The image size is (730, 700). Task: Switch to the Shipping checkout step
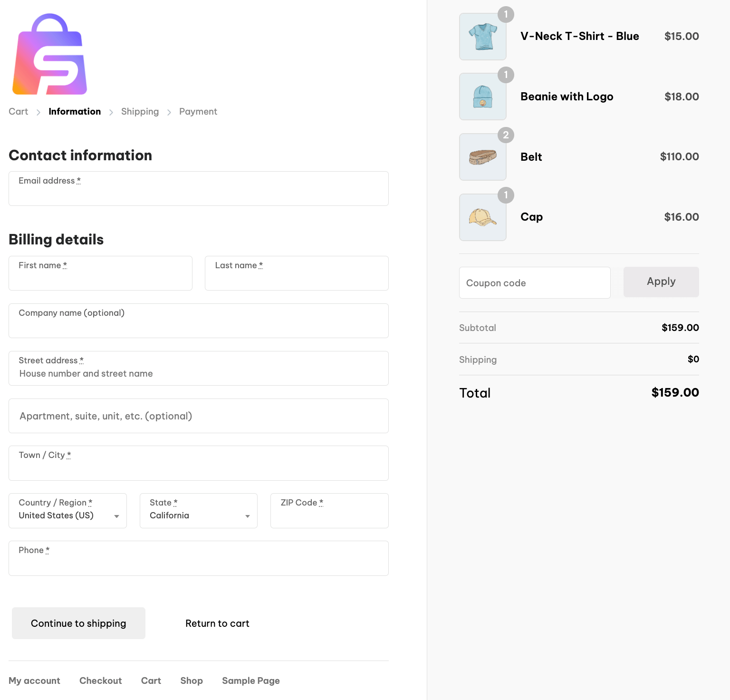[140, 111]
